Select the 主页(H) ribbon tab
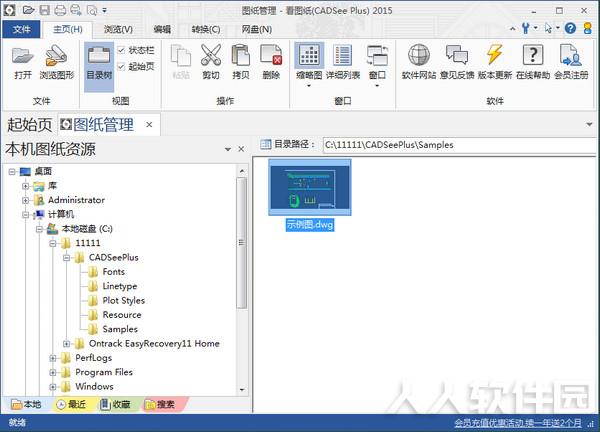 (x=67, y=29)
